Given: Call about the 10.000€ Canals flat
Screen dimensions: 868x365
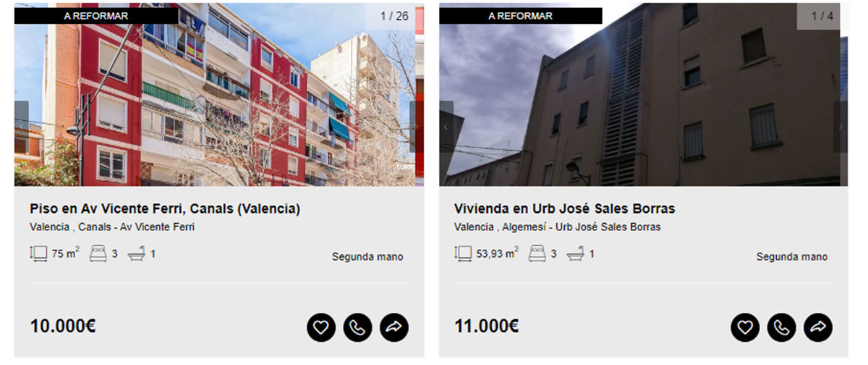Looking at the screenshot, I should tap(357, 327).
